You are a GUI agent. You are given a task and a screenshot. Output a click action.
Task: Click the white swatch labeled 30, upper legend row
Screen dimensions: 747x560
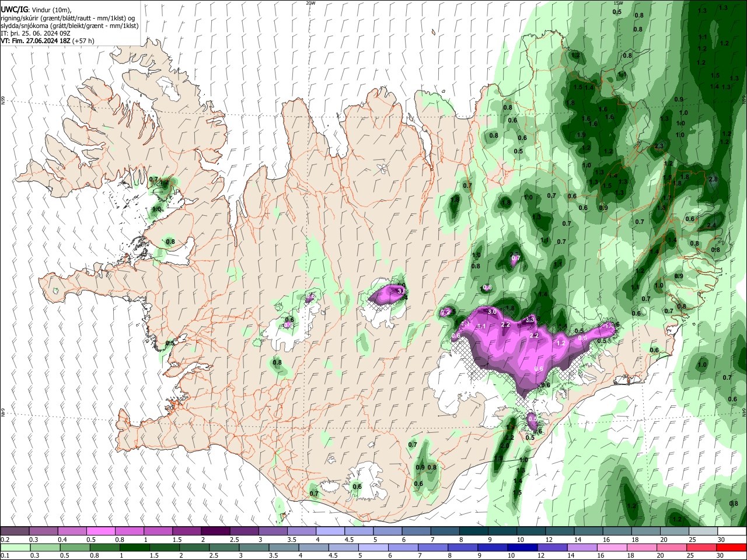pos(732,531)
